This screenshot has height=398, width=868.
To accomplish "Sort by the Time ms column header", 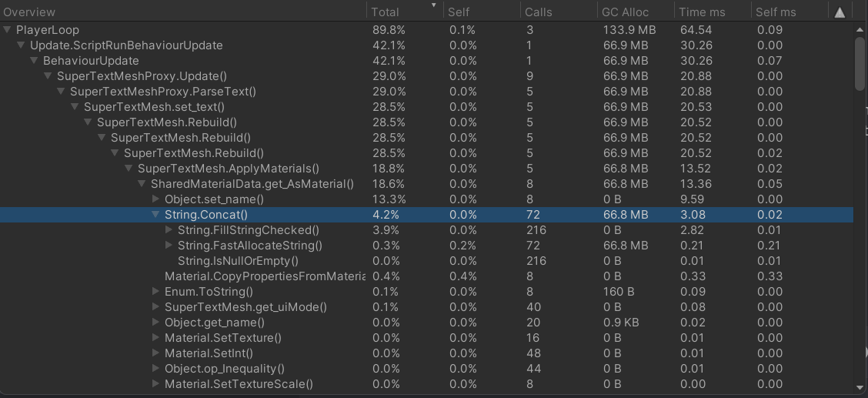I will pos(713,12).
